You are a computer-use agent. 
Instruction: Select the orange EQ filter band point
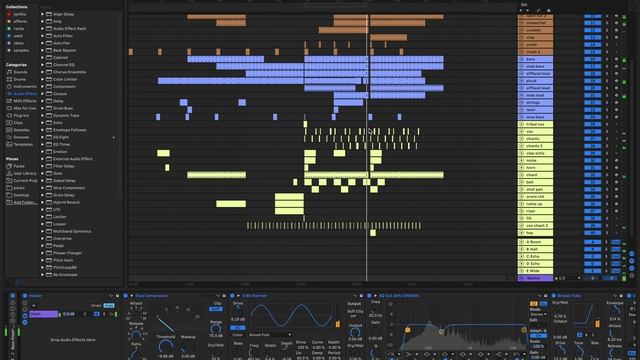[407, 330]
